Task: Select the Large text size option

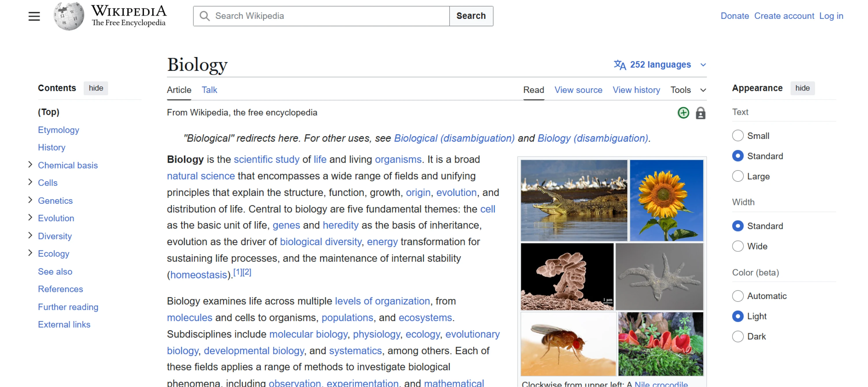Action: click(x=738, y=176)
